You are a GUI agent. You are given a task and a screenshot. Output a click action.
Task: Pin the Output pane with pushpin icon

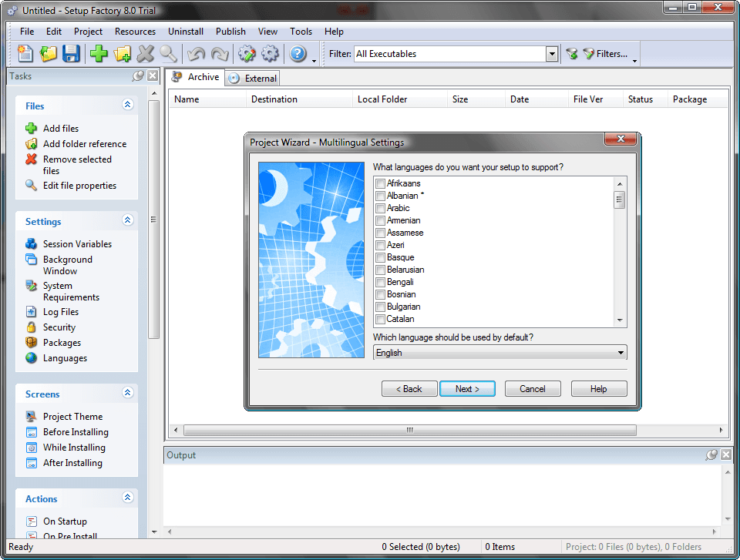click(711, 454)
